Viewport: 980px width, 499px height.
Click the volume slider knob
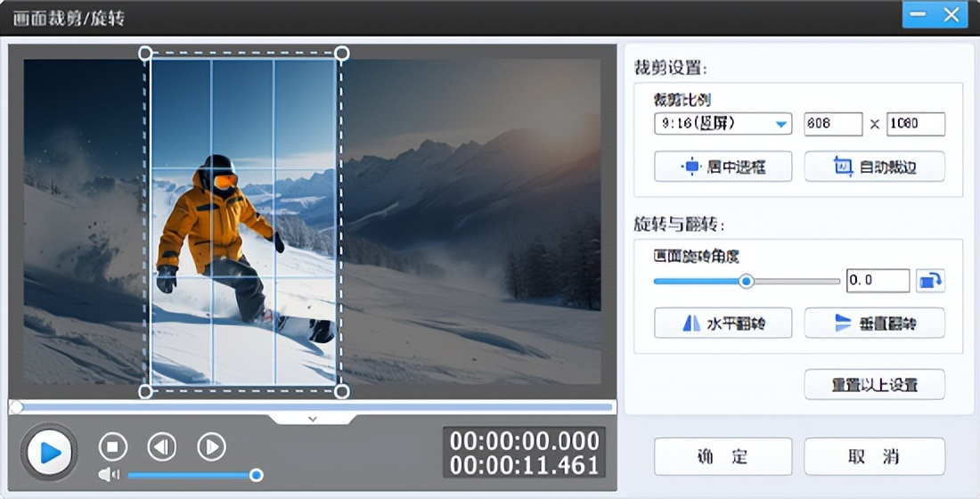[x=257, y=475]
